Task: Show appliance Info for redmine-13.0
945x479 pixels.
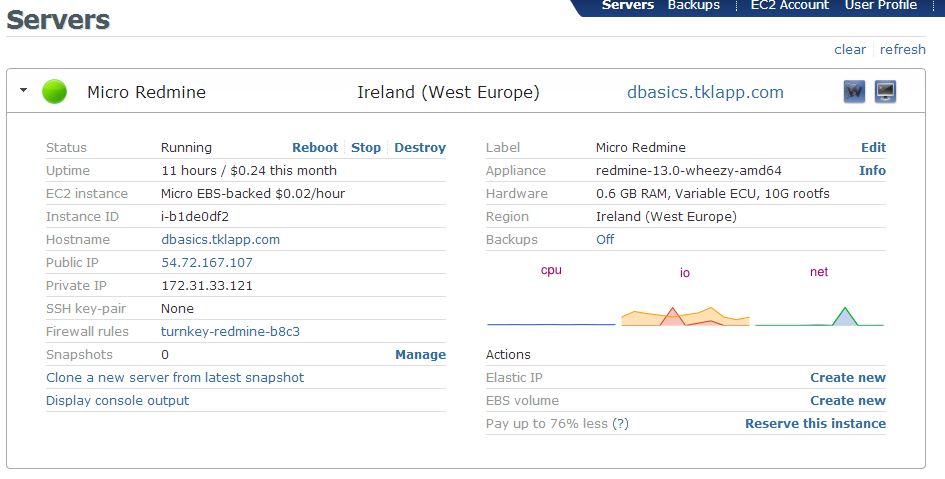Action: click(872, 170)
